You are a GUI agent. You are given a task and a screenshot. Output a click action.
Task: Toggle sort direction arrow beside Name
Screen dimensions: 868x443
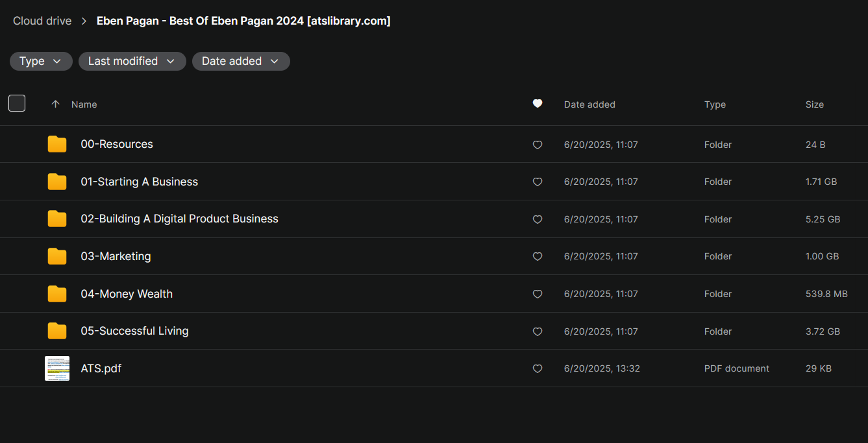tap(56, 104)
